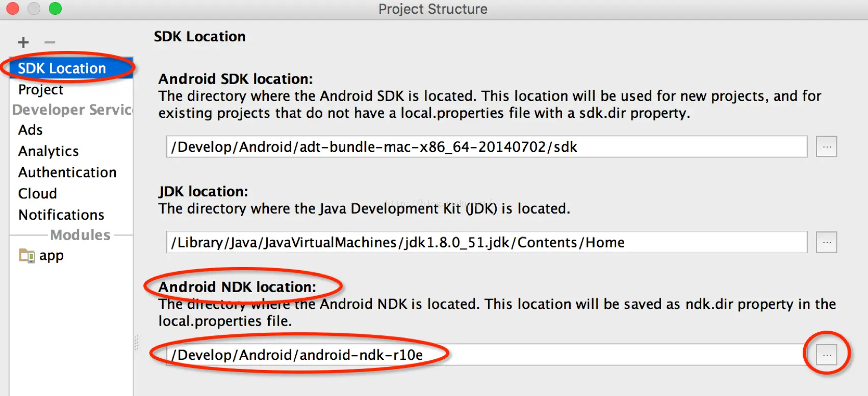This screenshot has height=396, width=868.
Task: Click the 'SDK Location' page title
Action: [x=199, y=37]
